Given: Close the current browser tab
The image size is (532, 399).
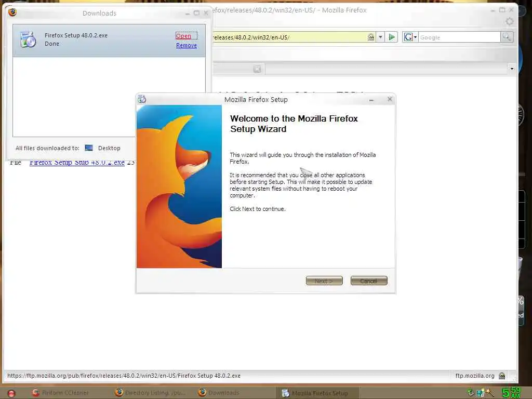Looking at the screenshot, I should pyautogui.click(x=257, y=69).
